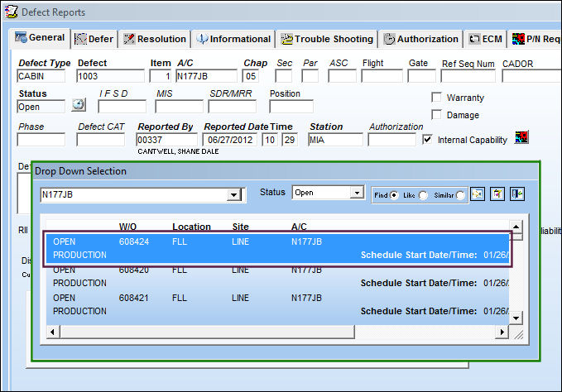Image resolution: width=562 pixels, height=392 pixels.
Task: Go to the Authorization tab
Action: [x=420, y=39]
